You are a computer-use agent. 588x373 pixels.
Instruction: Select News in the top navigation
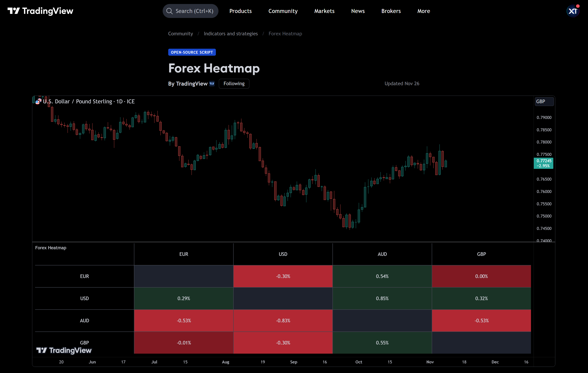point(358,11)
